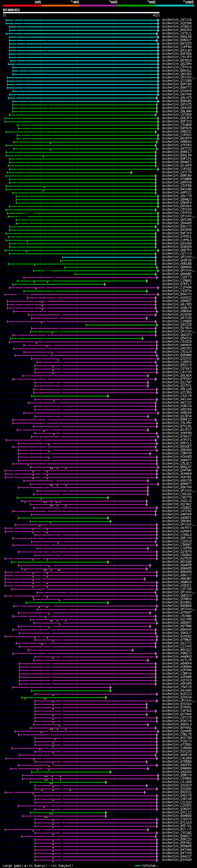197x868 pixels.
Task: Click the UniRef100_C6T8J1 label
Action: [177, 33]
